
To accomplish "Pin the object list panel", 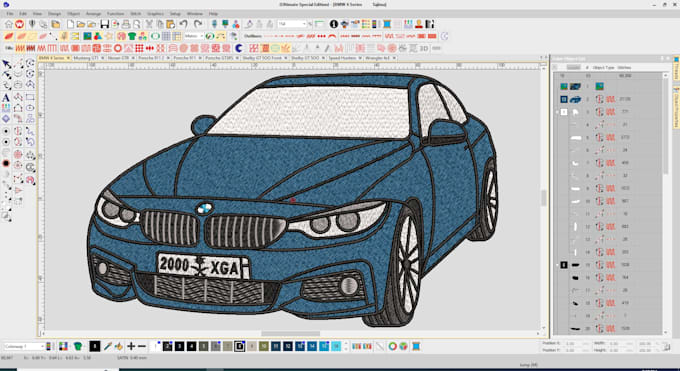I will coord(662,58).
